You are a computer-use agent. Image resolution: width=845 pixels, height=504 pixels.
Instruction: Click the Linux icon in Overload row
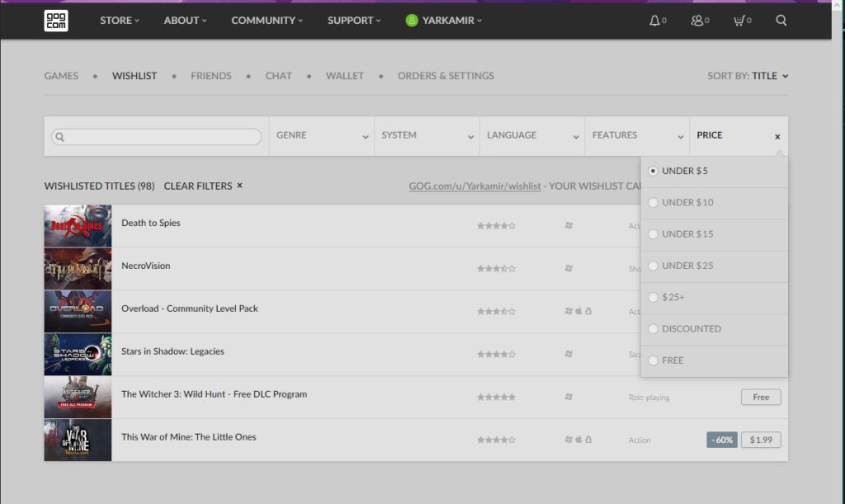tap(588, 311)
